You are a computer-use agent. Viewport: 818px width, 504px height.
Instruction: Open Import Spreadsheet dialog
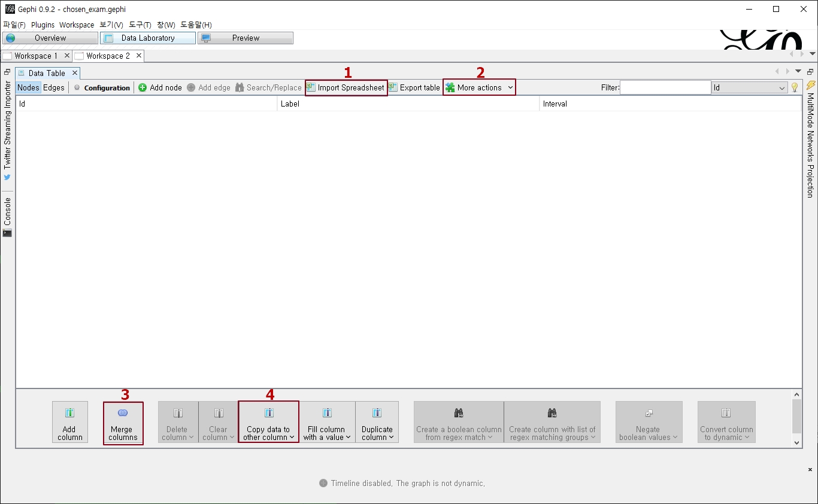(x=346, y=87)
